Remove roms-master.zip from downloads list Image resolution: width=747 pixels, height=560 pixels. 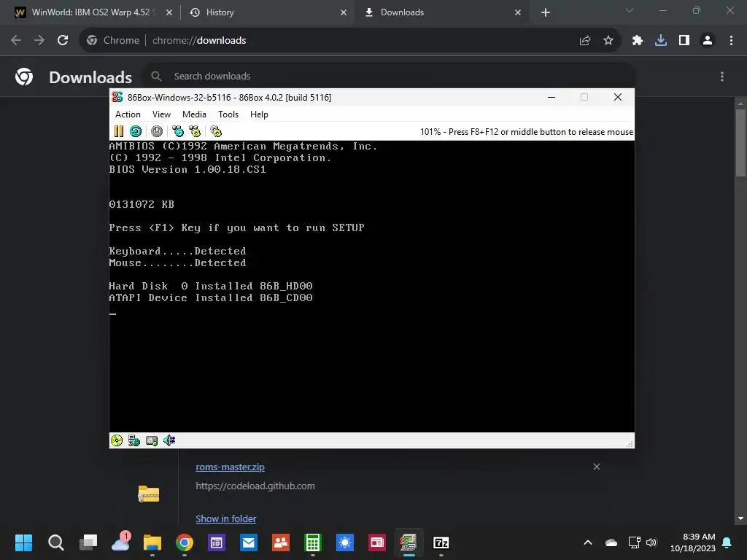point(597,467)
